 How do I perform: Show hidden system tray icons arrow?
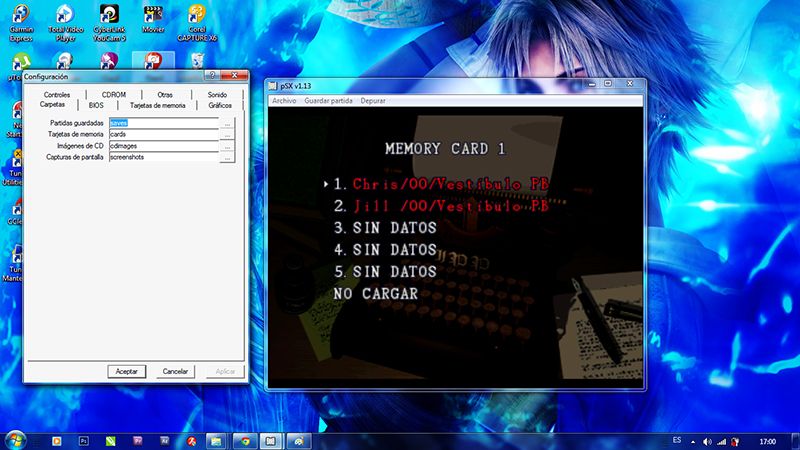[x=693, y=442]
